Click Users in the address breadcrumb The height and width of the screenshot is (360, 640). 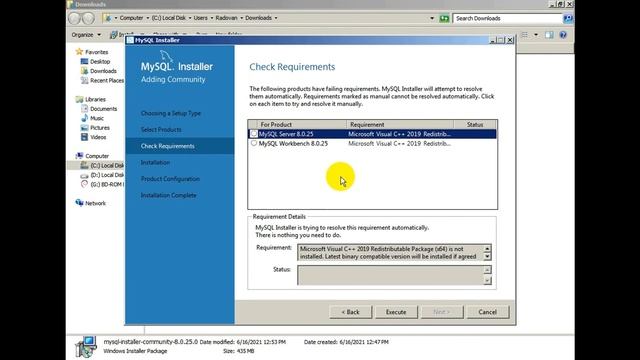click(200, 18)
